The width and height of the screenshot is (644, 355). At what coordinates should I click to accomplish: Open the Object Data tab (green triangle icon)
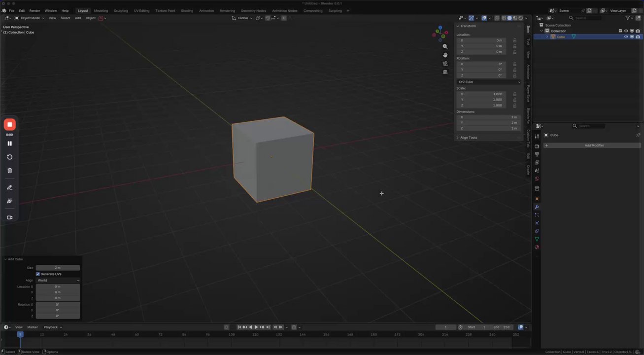coord(537,239)
